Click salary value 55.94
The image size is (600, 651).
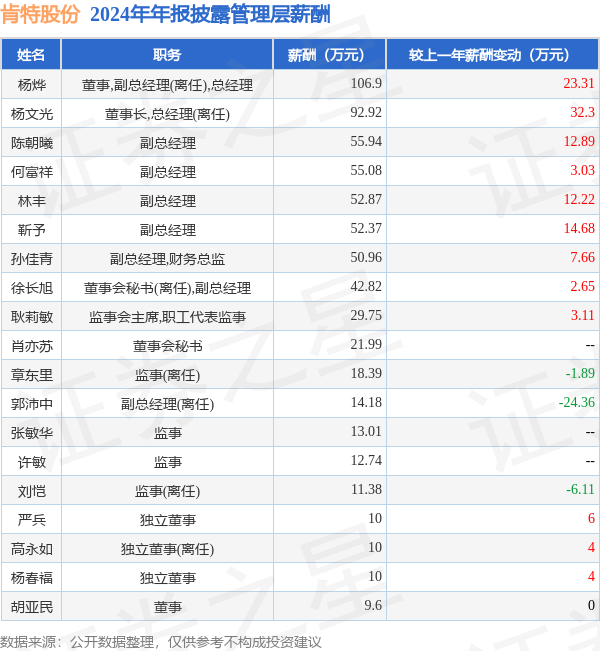pos(366,142)
